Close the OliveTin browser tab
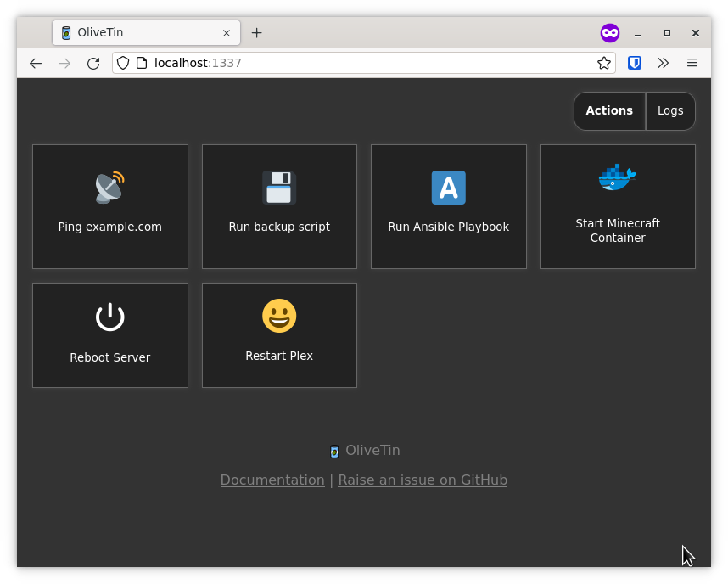 pos(227,33)
